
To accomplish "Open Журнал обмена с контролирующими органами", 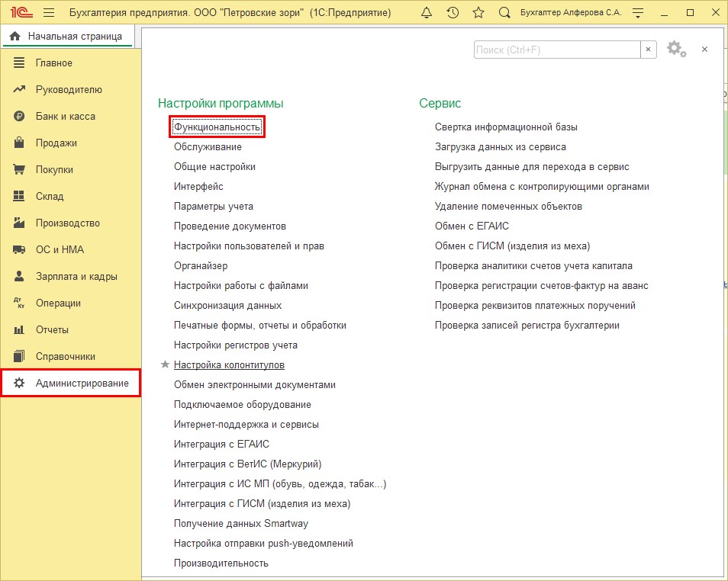I will point(542,187).
